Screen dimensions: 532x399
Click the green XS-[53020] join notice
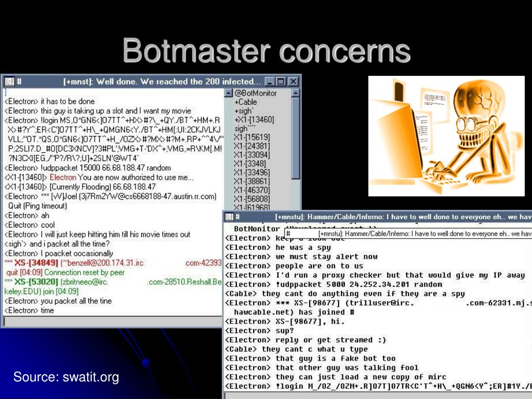point(113,286)
